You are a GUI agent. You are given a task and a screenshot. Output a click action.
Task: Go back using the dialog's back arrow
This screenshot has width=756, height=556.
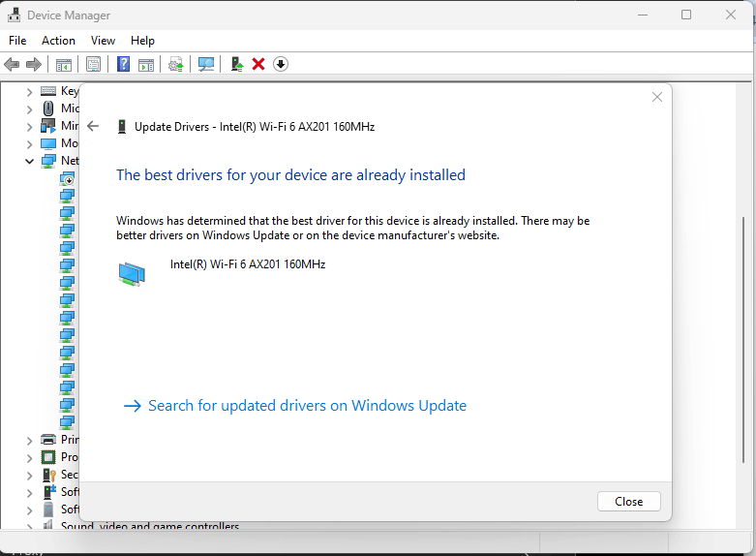tap(93, 127)
